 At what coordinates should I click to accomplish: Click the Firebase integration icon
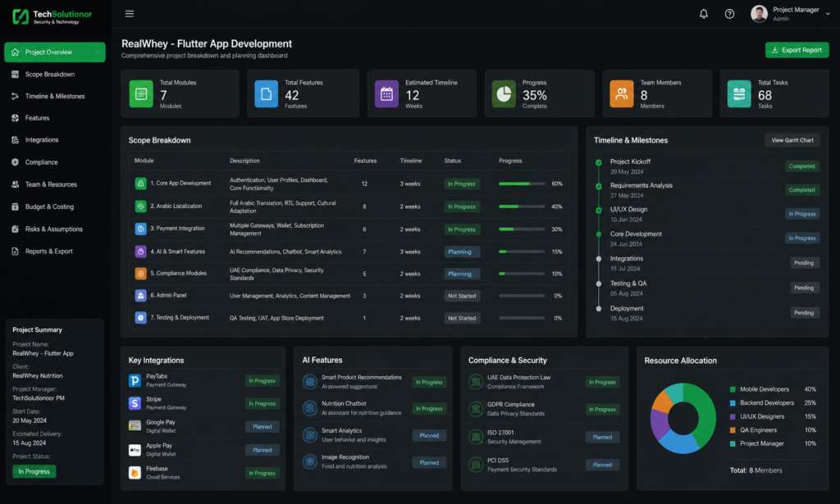click(x=135, y=472)
